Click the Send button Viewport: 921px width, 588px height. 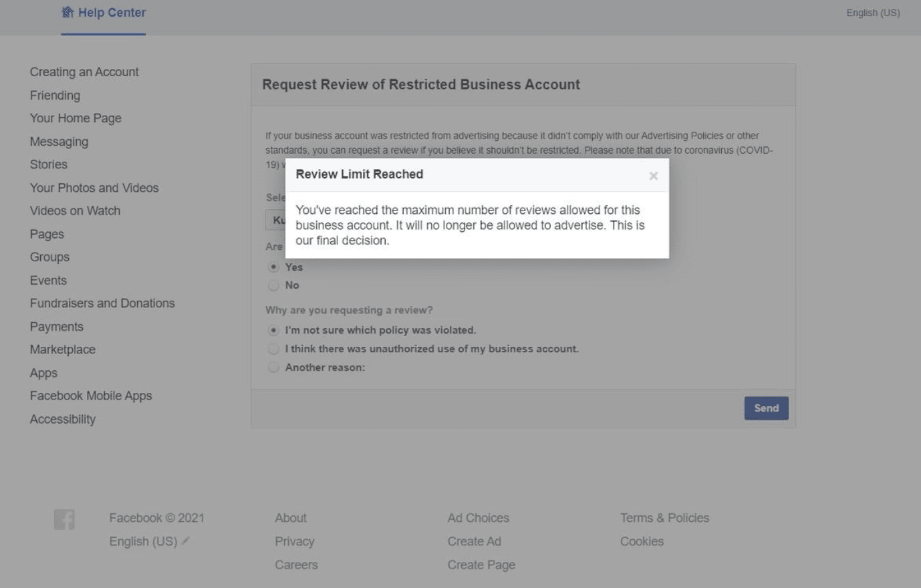click(766, 408)
